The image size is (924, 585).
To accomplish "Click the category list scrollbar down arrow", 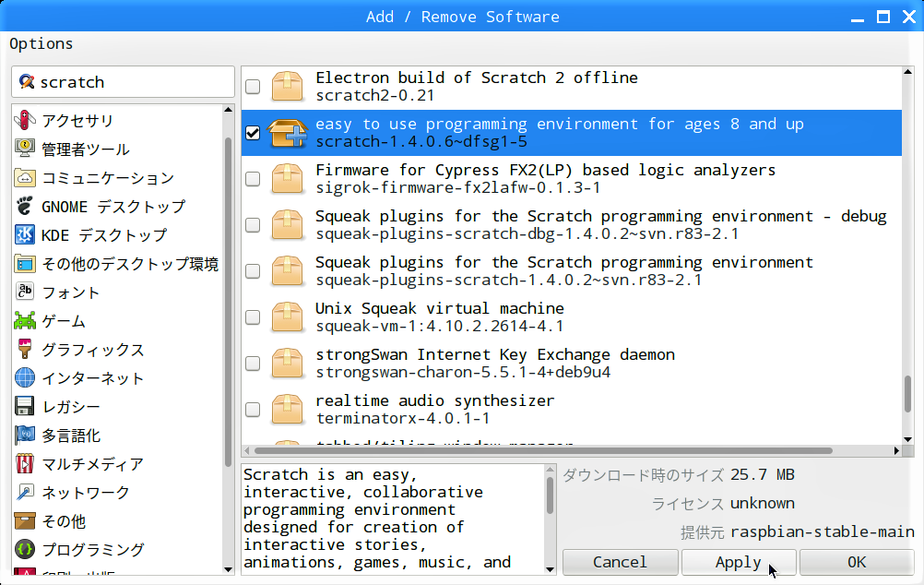I will [229, 569].
